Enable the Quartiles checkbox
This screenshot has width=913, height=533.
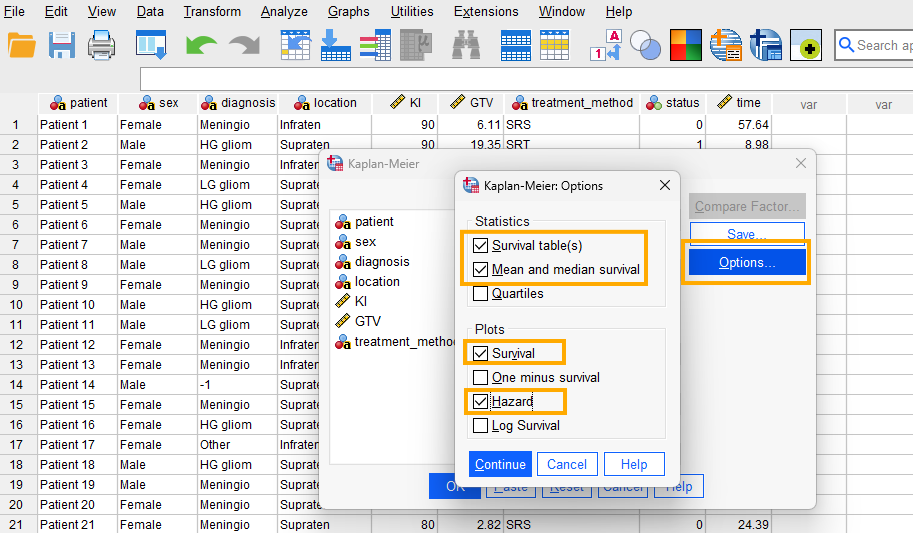(480, 294)
